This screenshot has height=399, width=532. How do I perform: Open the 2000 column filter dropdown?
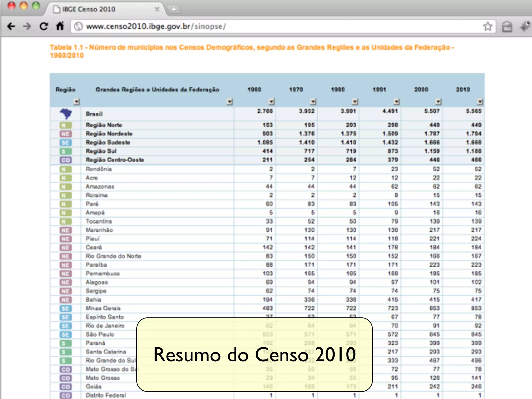438,102
